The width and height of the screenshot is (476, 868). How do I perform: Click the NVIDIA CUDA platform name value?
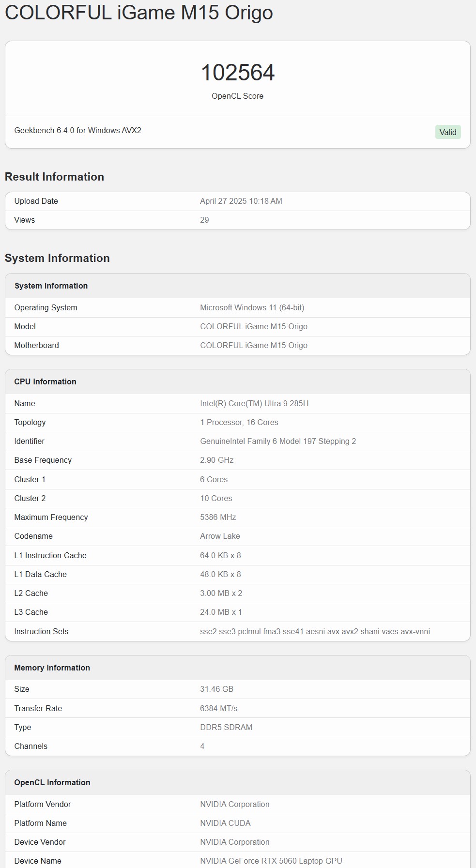[225, 823]
